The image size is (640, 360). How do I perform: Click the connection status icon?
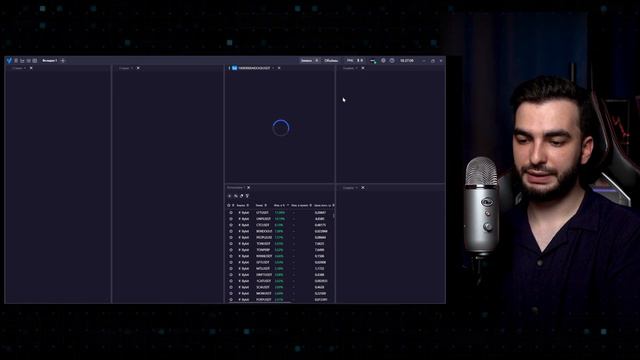pyautogui.click(x=373, y=61)
